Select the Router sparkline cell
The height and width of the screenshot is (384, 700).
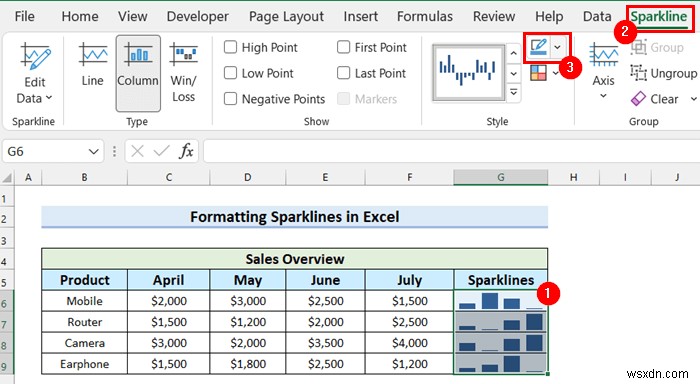click(500, 322)
